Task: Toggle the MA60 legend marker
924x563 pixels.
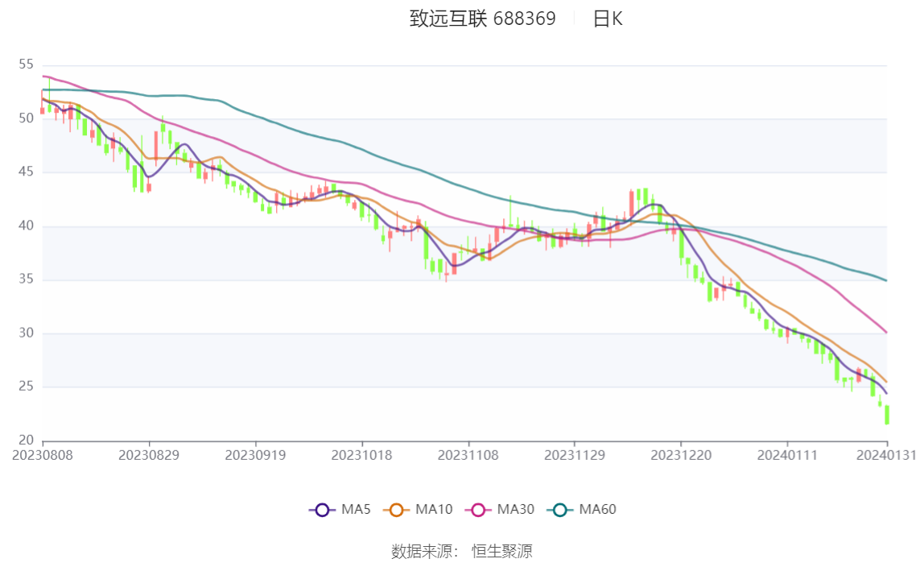Action: [x=560, y=510]
